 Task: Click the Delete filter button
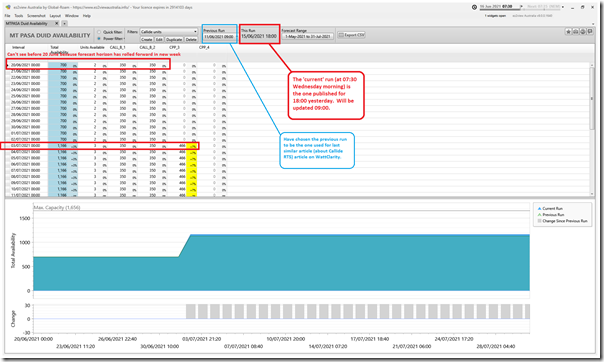point(191,39)
